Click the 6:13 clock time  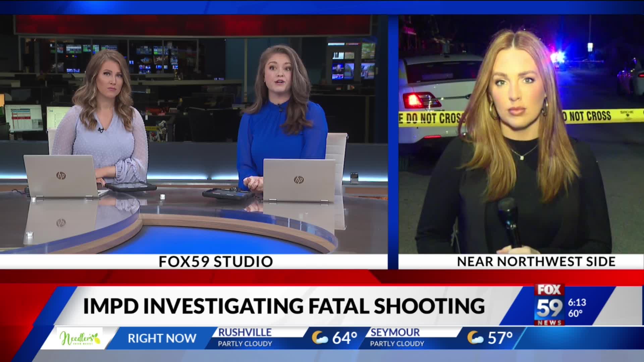pos(577,302)
